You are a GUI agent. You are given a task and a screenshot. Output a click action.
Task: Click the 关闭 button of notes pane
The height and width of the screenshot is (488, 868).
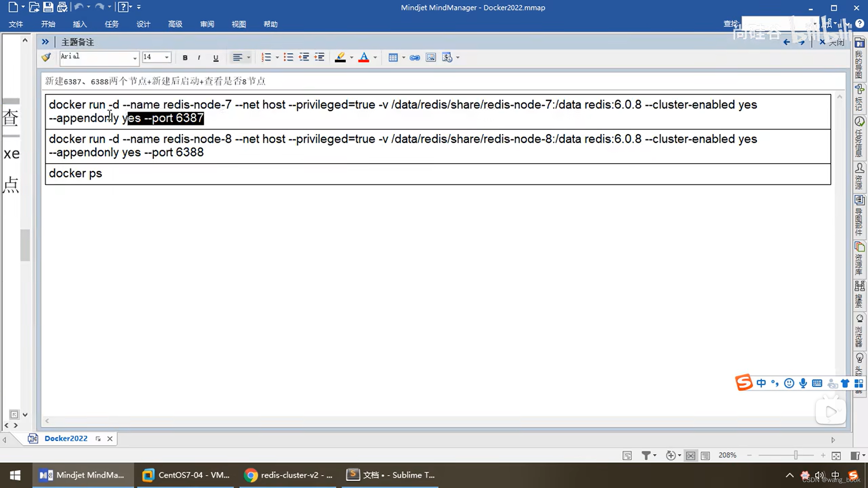click(832, 42)
